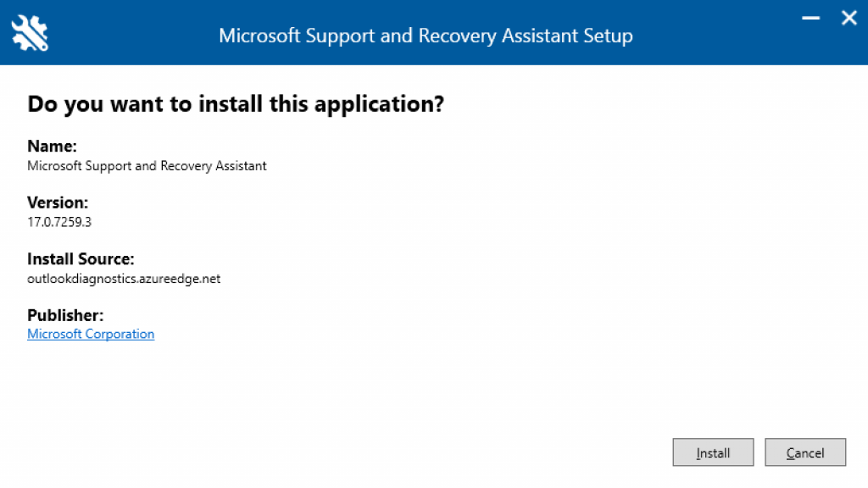
Task: Select the application name value text
Action: [x=147, y=166]
